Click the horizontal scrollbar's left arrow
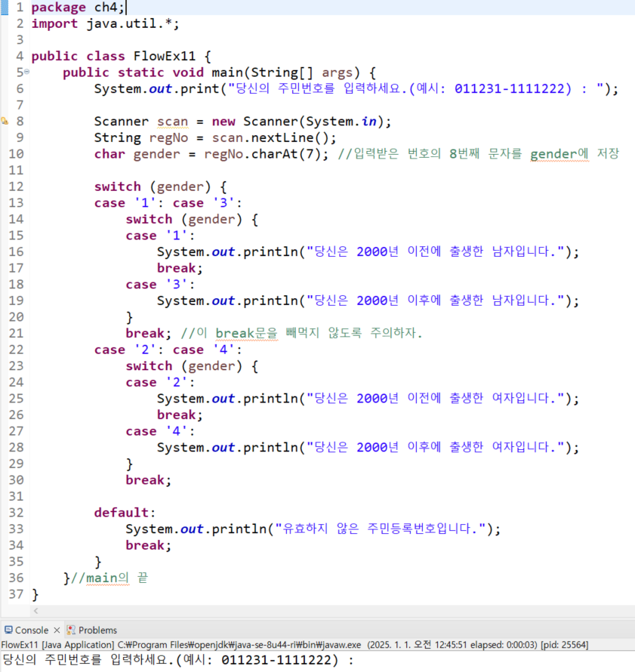635x672 pixels. point(36,611)
